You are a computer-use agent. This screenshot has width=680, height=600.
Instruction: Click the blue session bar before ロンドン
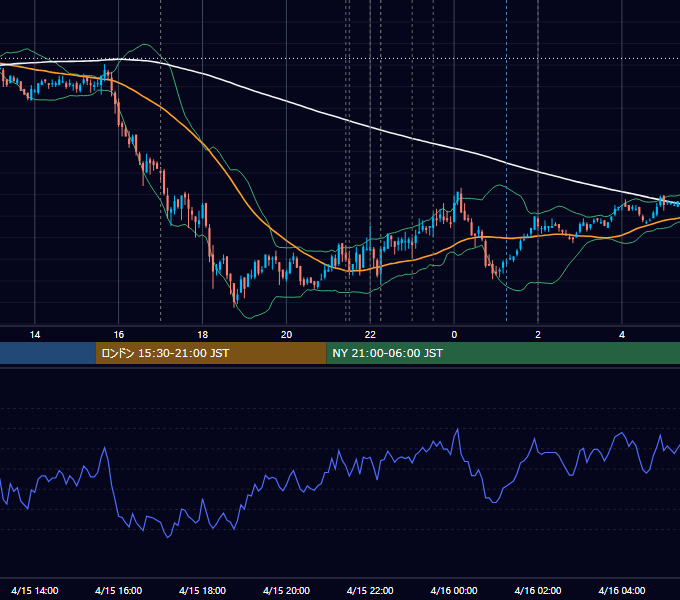(x=48, y=353)
